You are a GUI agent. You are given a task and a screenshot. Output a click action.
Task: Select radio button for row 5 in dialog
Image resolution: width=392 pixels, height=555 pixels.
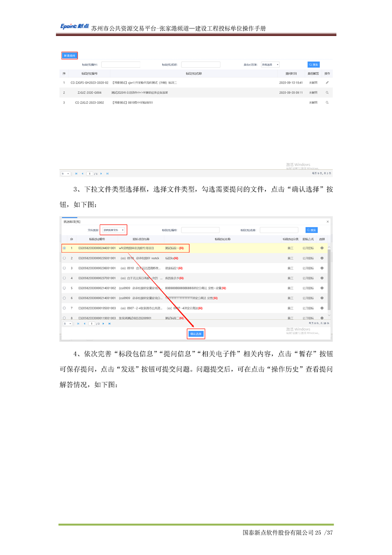pos(64,288)
